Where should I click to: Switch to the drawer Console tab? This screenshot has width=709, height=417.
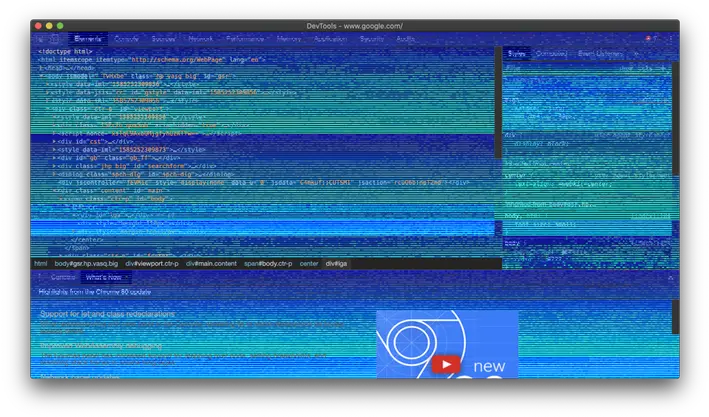click(63, 277)
